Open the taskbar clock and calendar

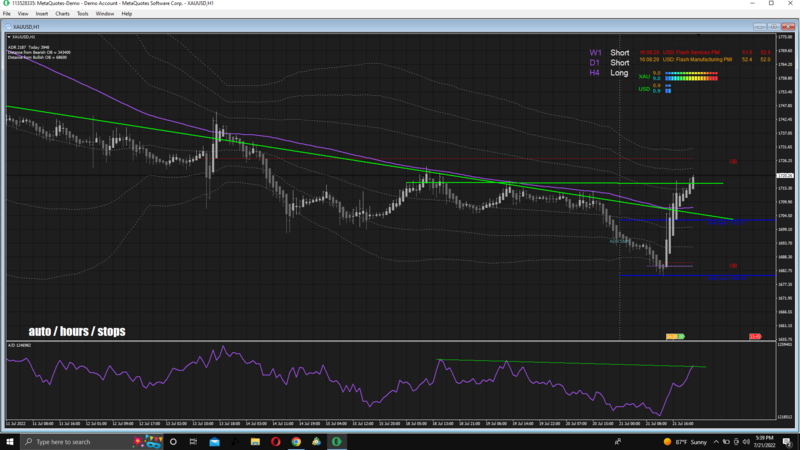pos(764,442)
